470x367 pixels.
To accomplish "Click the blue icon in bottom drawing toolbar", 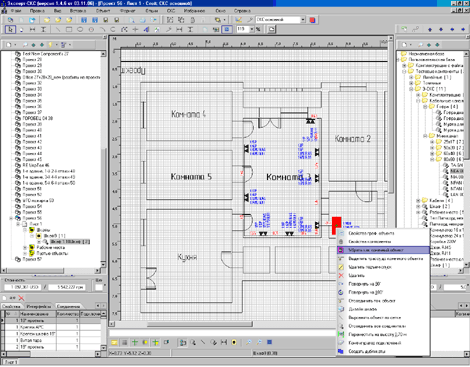I will (x=270, y=342).
